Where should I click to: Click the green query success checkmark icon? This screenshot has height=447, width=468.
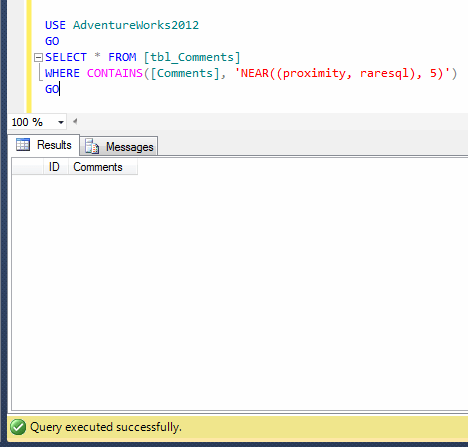[x=18, y=427]
